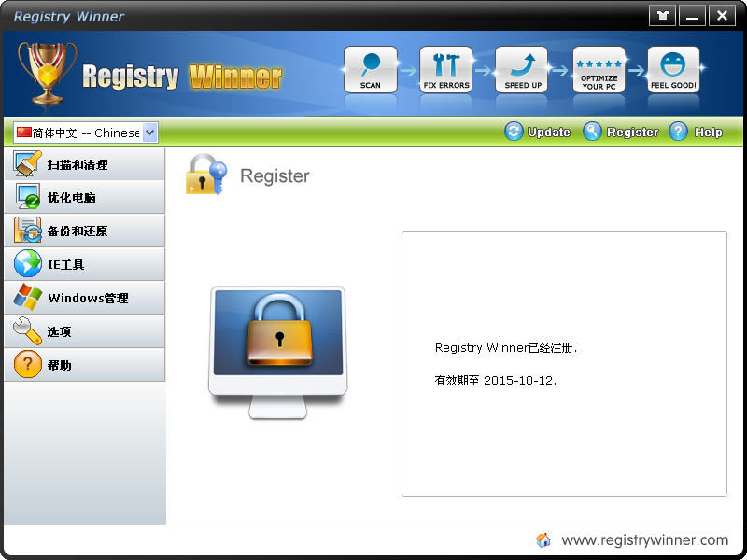
Task: Open the 简体中文 Chinese language combo box
Action: point(86,133)
